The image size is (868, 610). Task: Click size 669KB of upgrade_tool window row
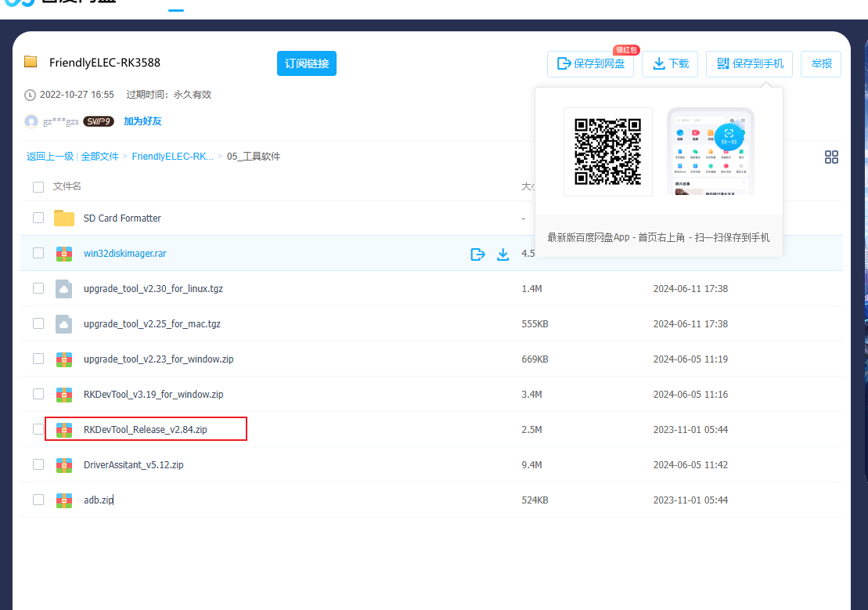[x=535, y=359]
